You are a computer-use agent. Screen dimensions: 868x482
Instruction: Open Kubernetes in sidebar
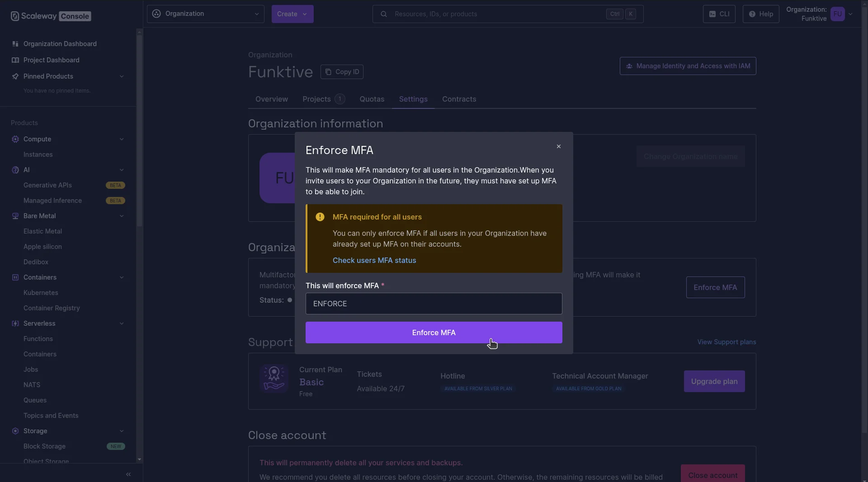(41, 293)
